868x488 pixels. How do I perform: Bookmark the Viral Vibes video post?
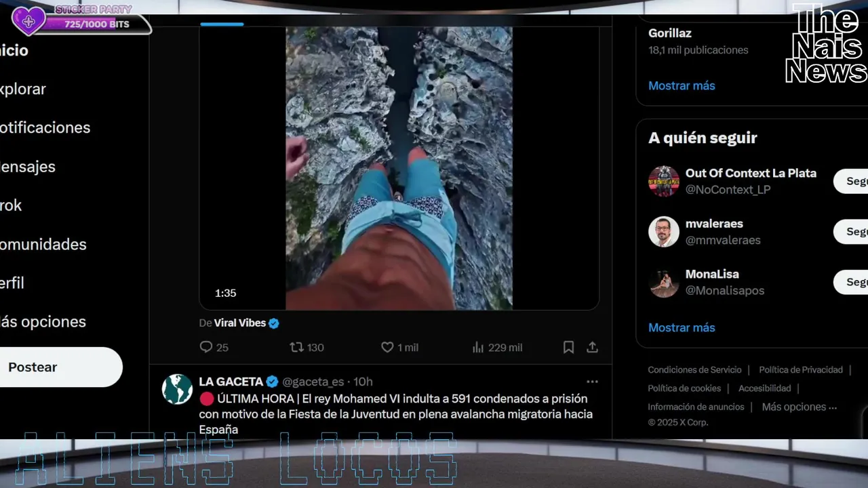point(568,347)
